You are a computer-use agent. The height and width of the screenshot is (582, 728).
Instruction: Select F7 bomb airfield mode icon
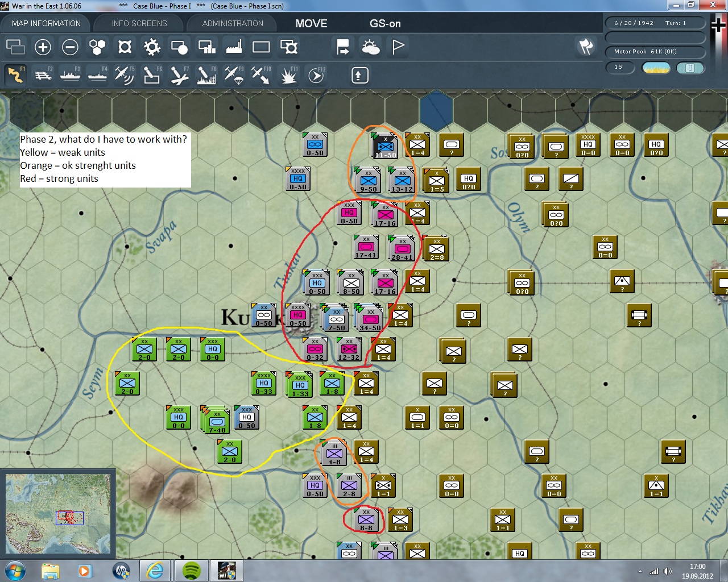[179, 74]
